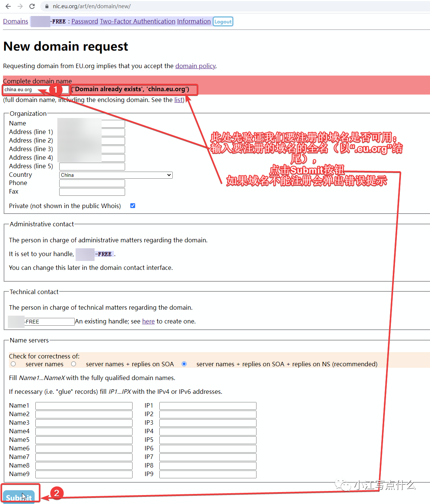Screen dimensions: 430x504
Task: Click the Name7 server field
Action: tap(84, 457)
